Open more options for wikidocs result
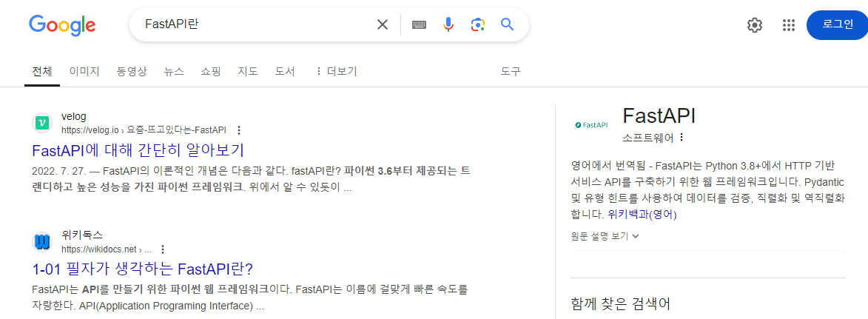868x319 pixels. point(162,249)
